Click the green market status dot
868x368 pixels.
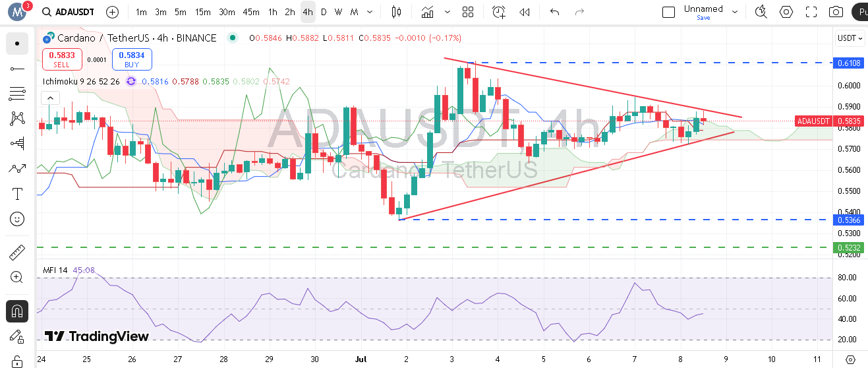point(232,38)
